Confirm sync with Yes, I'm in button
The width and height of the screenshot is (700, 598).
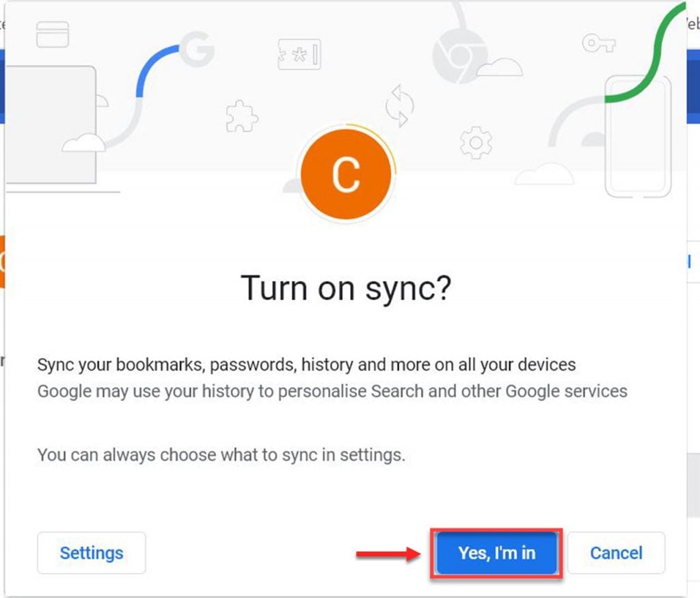tap(496, 553)
